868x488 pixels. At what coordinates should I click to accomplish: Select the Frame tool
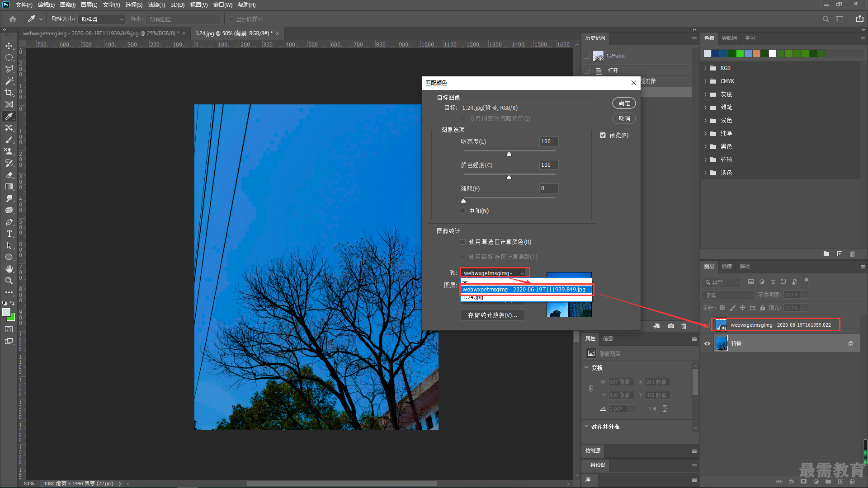[x=9, y=104]
